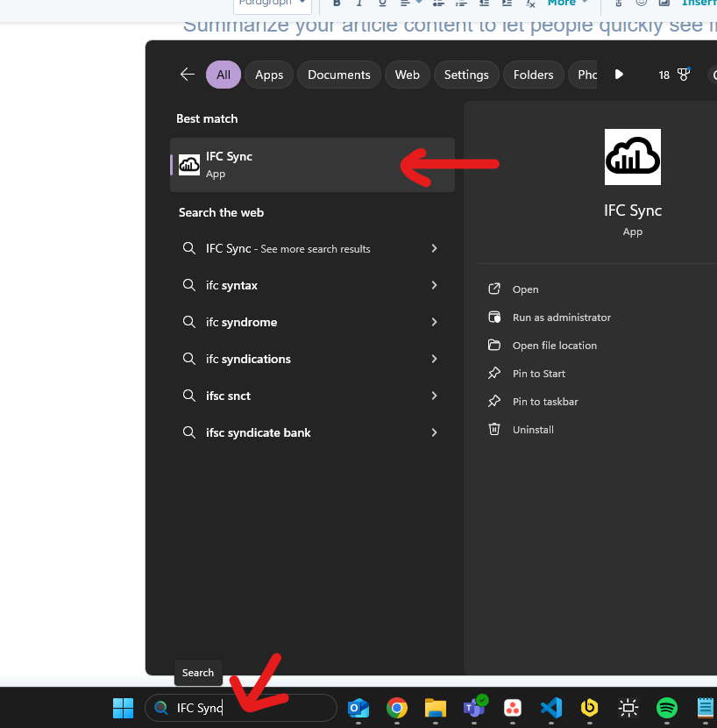Expand chevron beside 'ifsc snct'
717x728 pixels.
tap(434, 396)
